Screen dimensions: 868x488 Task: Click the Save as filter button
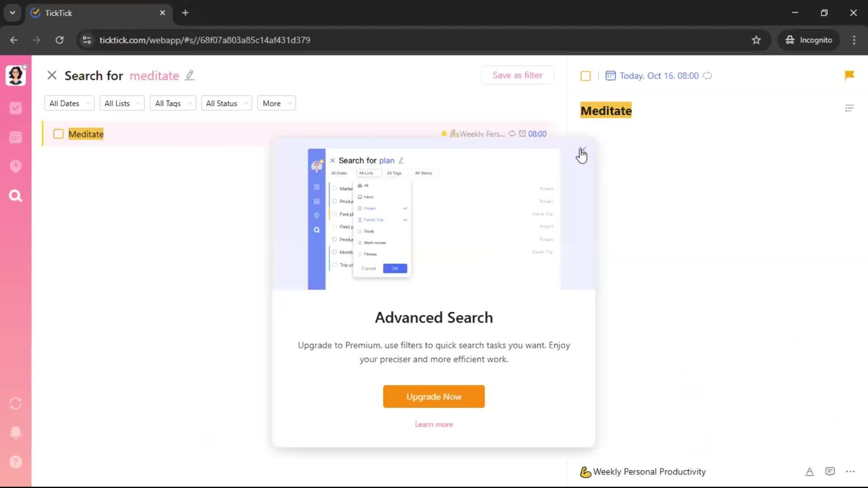tap(517, 75)
